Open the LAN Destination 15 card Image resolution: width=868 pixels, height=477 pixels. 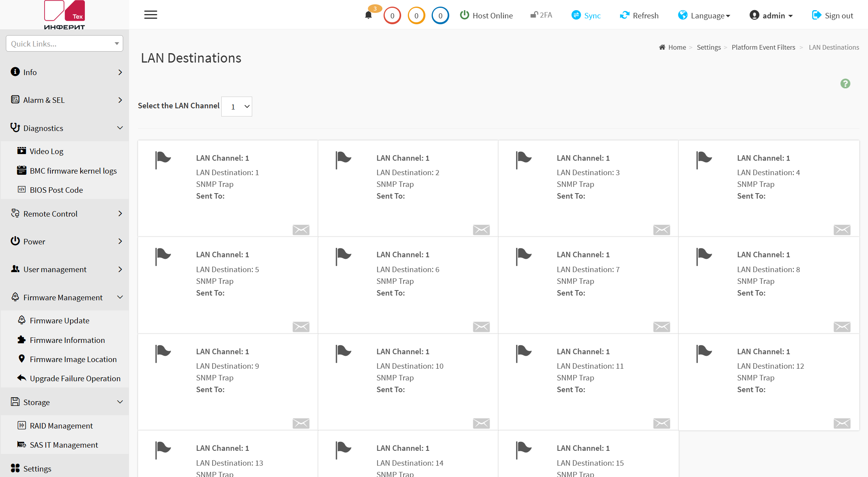[588, 454]
